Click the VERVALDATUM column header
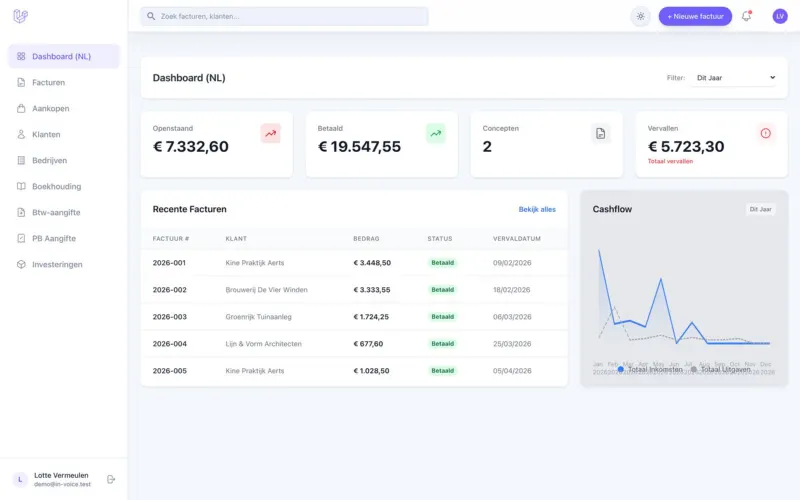This screenshot has width=800, height=500. click(x=517, y=239)
